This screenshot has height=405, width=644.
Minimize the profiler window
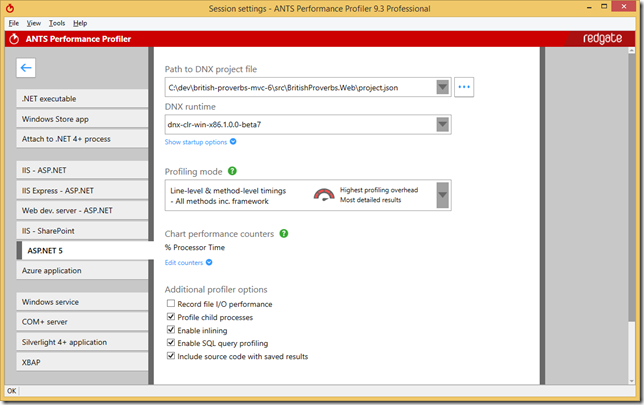(x=589, y=7)
